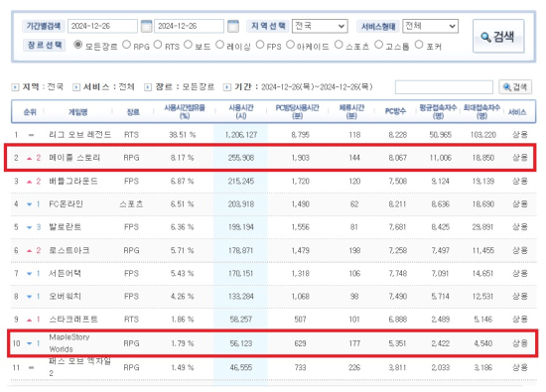
Task: Click the blue down arrow in MapleStory Worlds row
Action: (29, 344)
